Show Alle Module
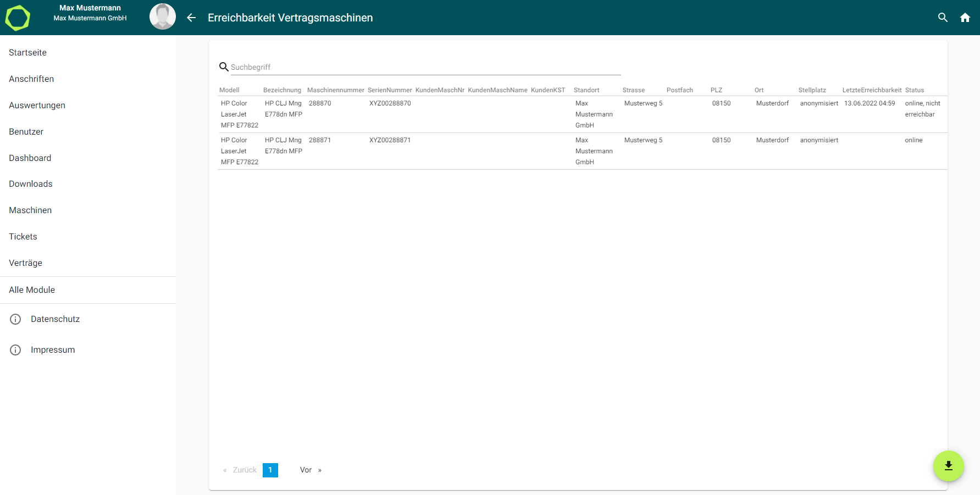The height and width of the screenshot is (495, 980). click(x=32, y=290)
